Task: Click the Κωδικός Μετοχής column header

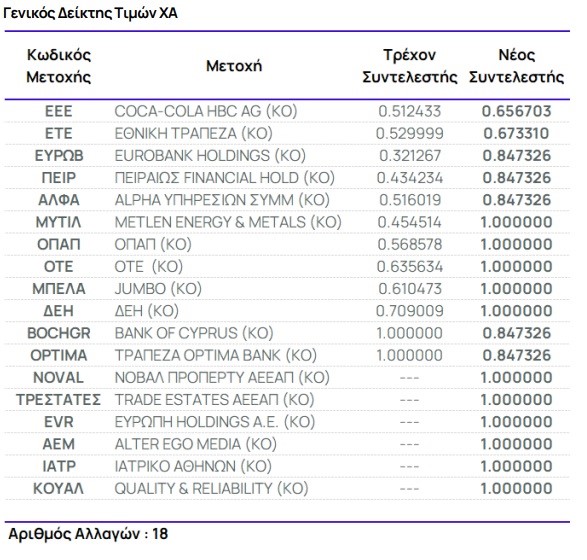Action: pos(59,66)
